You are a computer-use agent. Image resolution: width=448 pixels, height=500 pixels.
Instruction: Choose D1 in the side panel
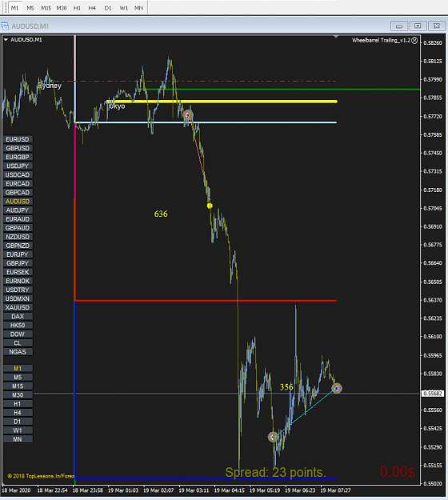coord(18,422)
